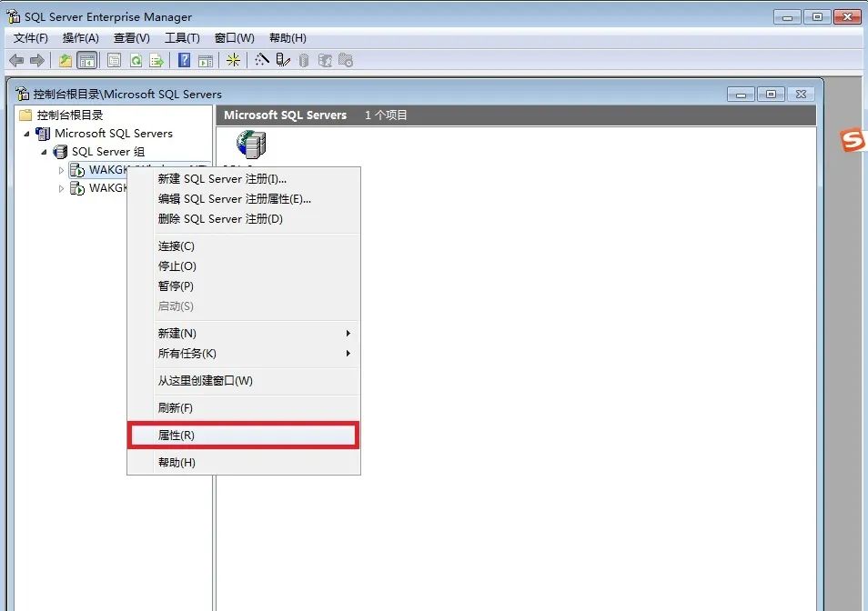Maximize the inner console window

coord(771,94)
